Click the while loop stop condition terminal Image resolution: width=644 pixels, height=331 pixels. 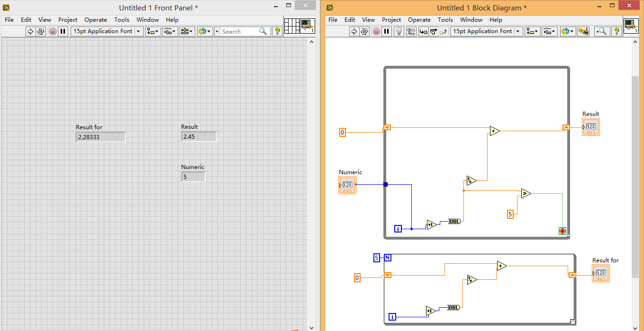[x=562, y=231]
